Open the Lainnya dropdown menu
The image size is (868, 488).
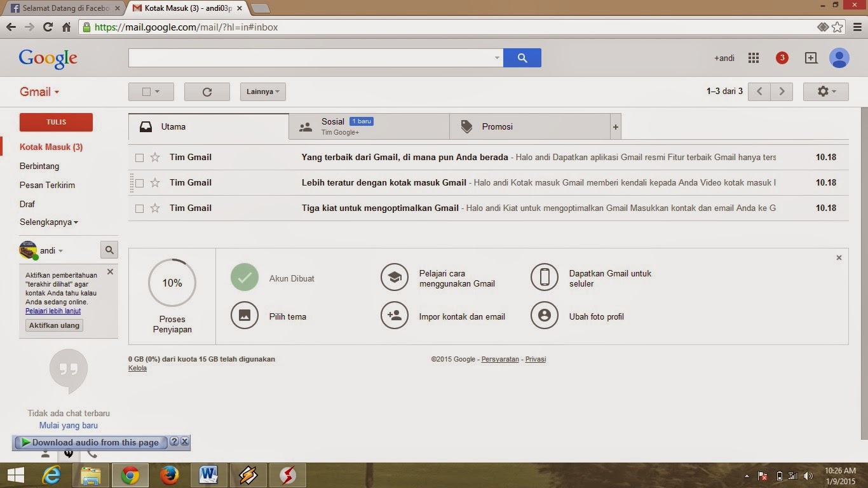pyautogui.click(x=263, y=91)
